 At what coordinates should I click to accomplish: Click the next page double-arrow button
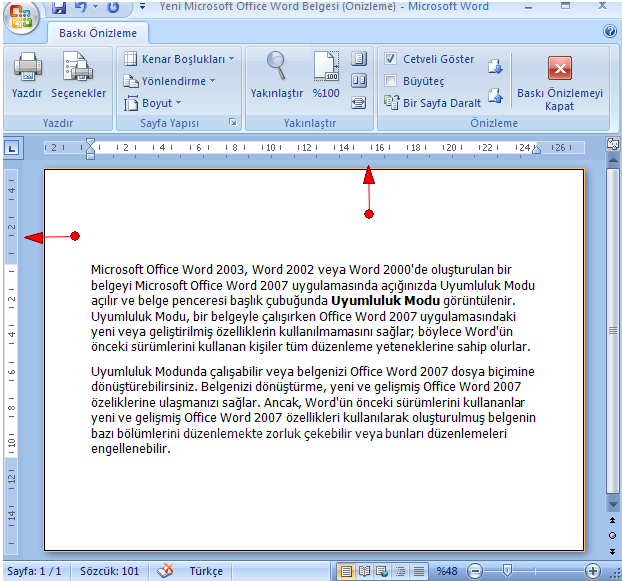click(x=612, y=552)
